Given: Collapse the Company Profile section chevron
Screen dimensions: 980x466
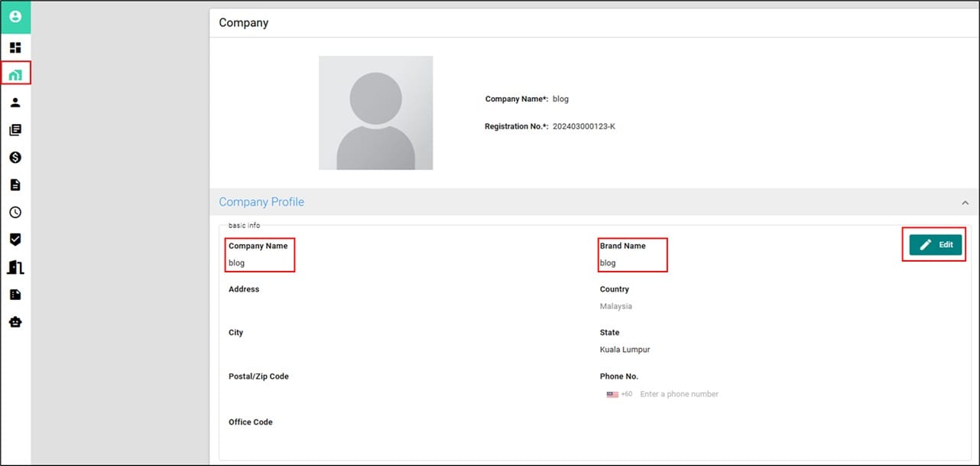Looking at the screenshot, I should (965, 203).
